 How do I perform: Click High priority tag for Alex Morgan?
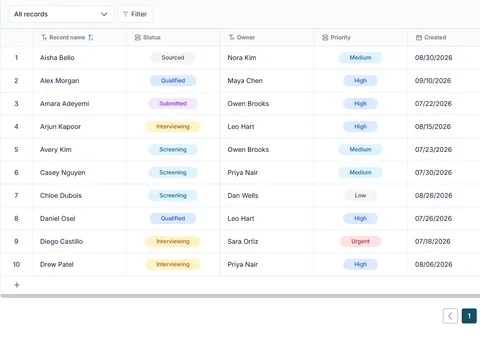[x=360, y=81]
